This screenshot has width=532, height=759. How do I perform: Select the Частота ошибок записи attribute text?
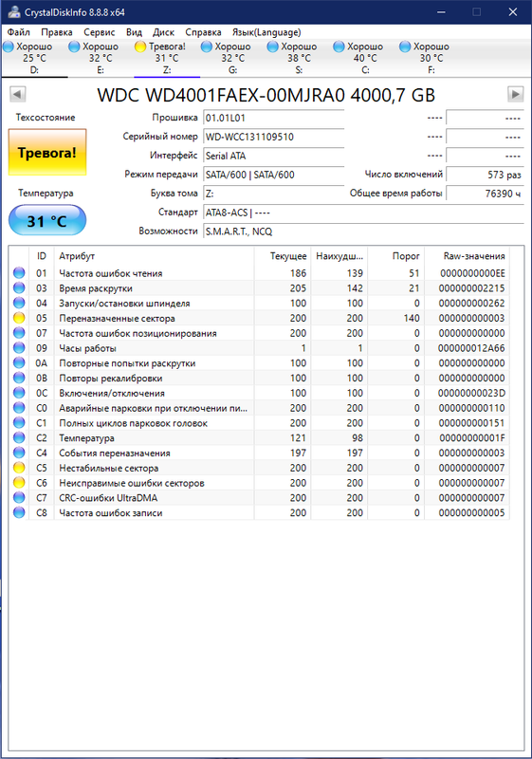pyautogui.click(x=111, y=513)
